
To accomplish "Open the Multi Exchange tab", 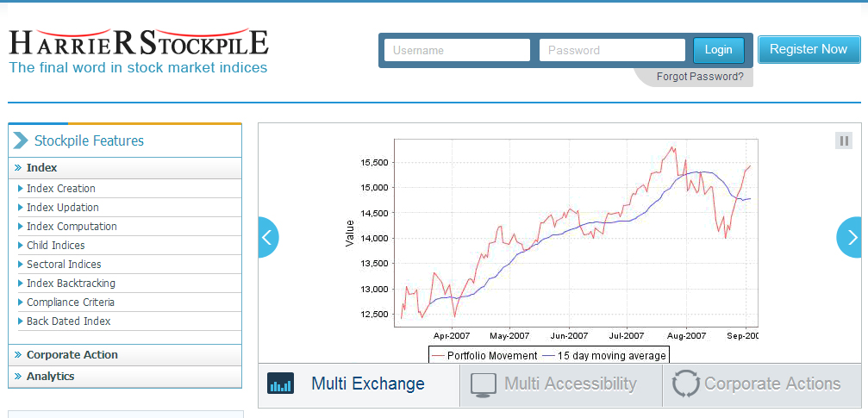I will pos(359,385).
